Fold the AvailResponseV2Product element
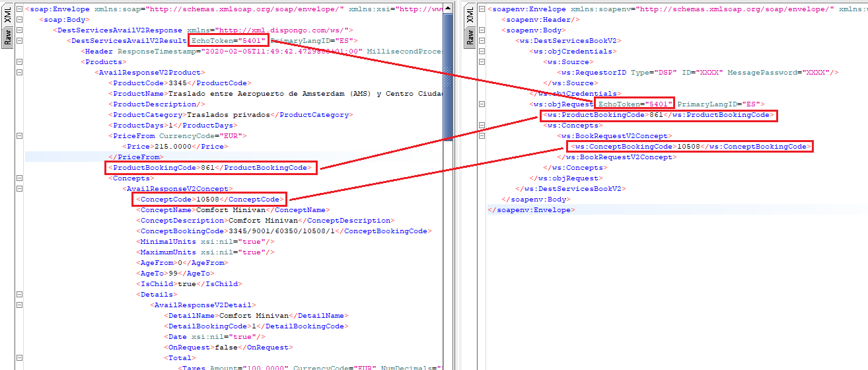The image size is (868, 370). click(x=19, y=73)
